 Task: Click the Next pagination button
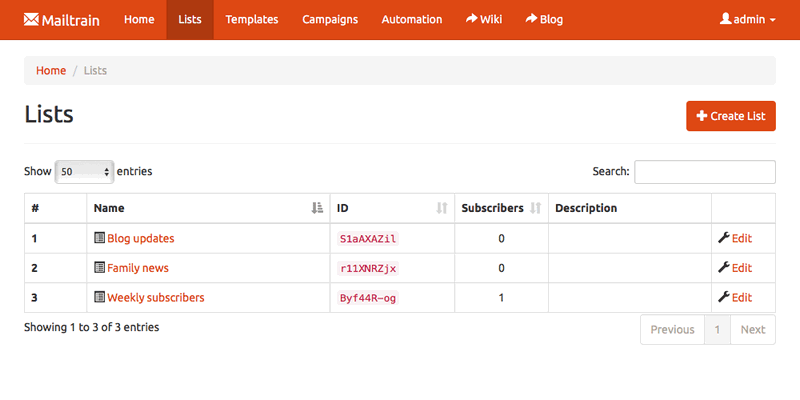click(752, 329)
